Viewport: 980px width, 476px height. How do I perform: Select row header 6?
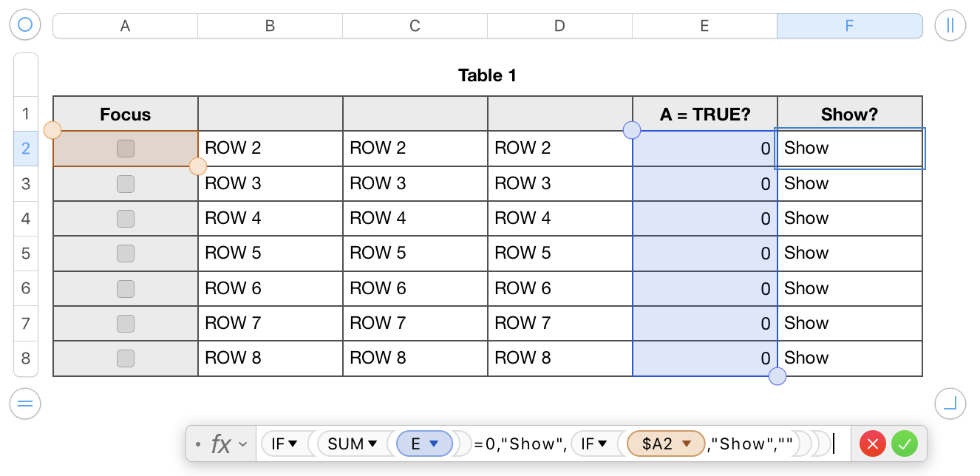coord(26,288)
